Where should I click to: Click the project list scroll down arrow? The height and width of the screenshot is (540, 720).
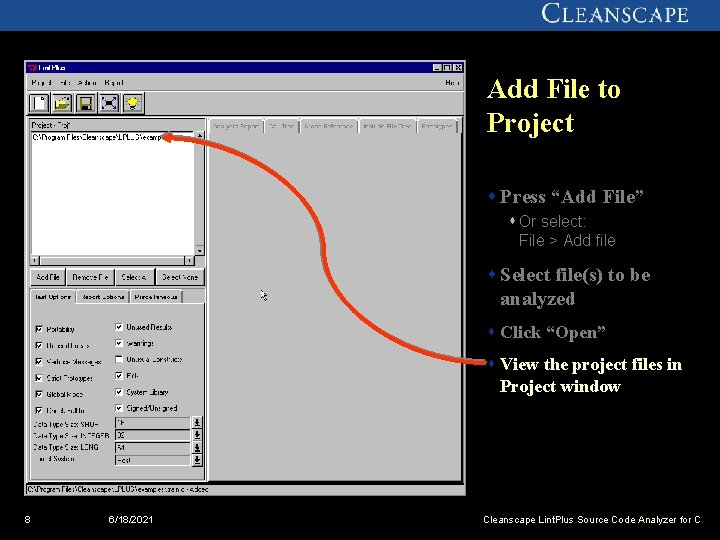click(199, 251)
